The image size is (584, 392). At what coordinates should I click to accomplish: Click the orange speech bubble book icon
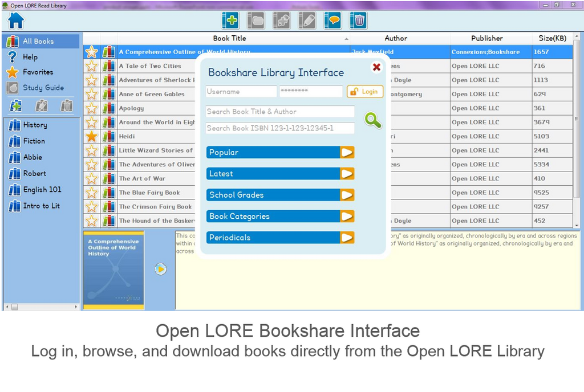pos(333,20)
